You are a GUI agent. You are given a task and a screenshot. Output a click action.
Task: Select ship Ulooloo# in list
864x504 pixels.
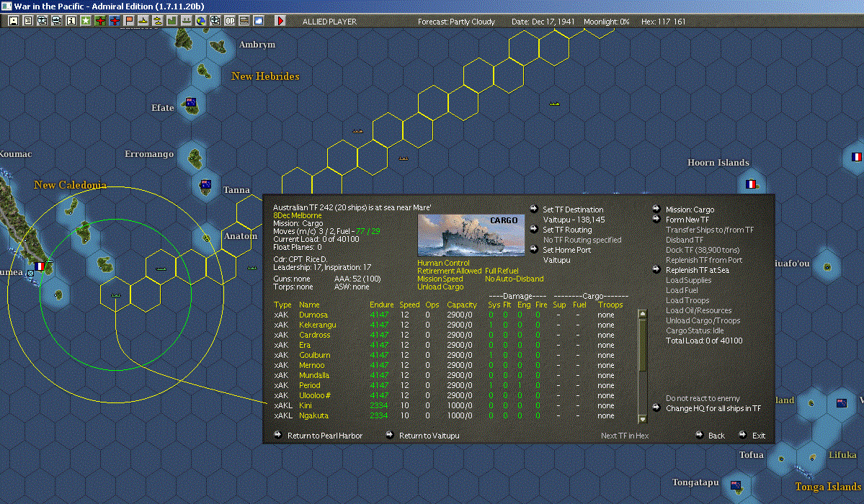pos(315,395)
